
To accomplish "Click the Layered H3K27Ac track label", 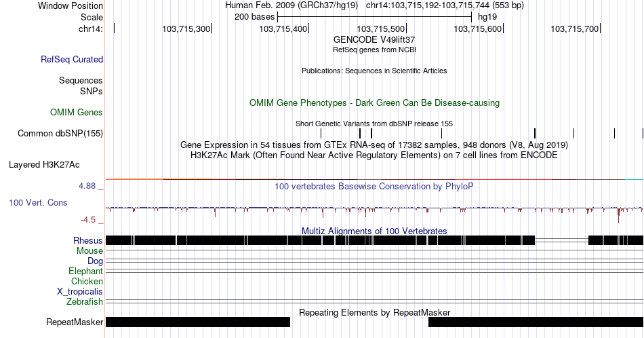I will coord(44,164).
